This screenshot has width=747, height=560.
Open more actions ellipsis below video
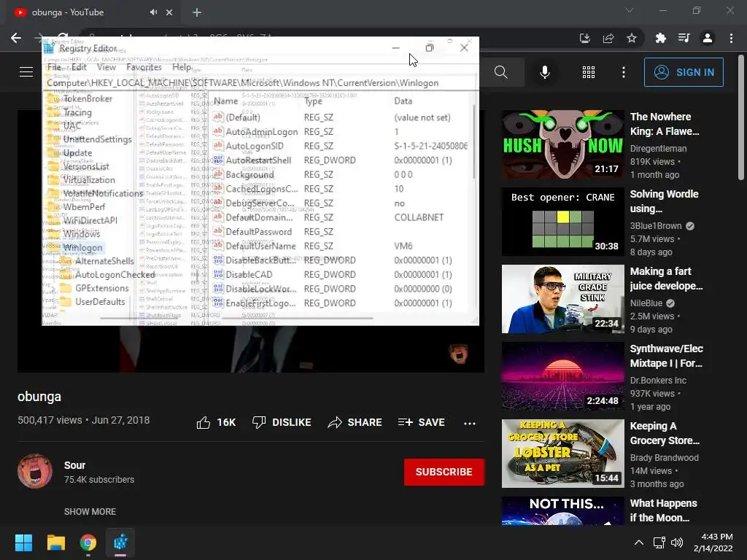pyautogui.click(x=470, y=423)
